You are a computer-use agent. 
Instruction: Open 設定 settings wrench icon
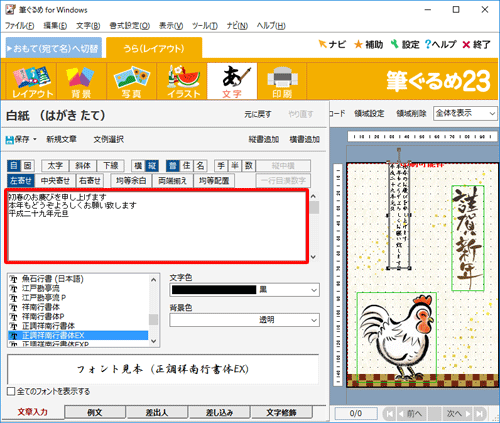coord(405,44)
